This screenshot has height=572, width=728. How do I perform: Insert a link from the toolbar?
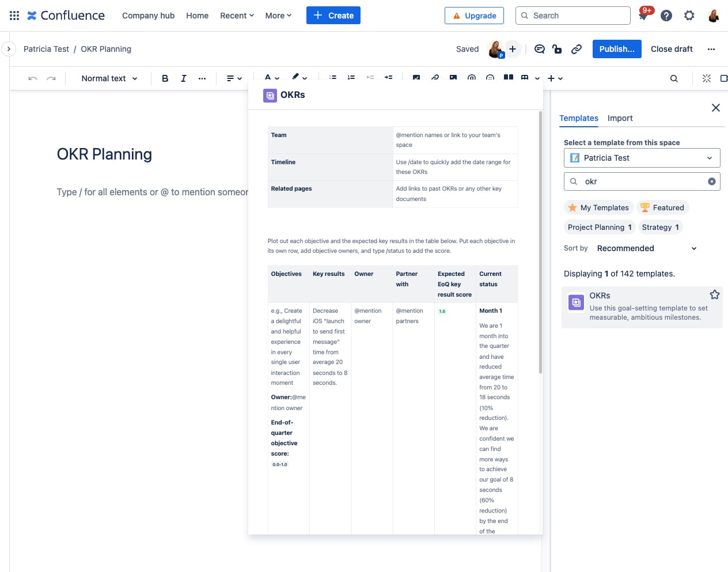pyautogui.click(x=435, y=78)
